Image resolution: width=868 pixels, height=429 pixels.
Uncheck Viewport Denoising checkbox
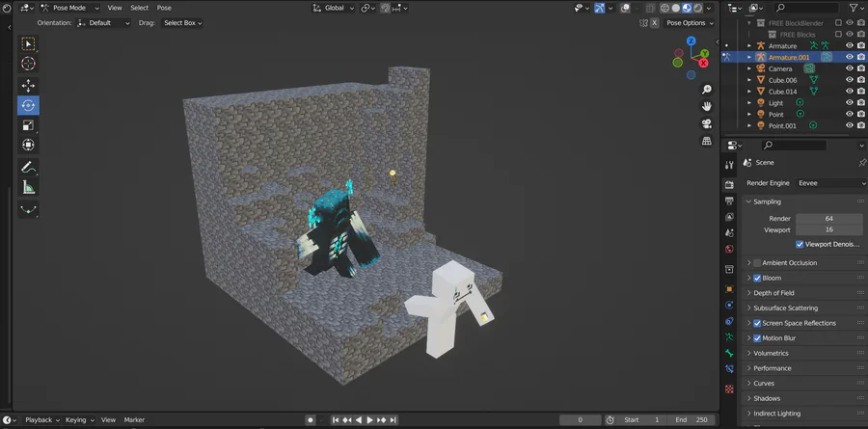(800, 244)
